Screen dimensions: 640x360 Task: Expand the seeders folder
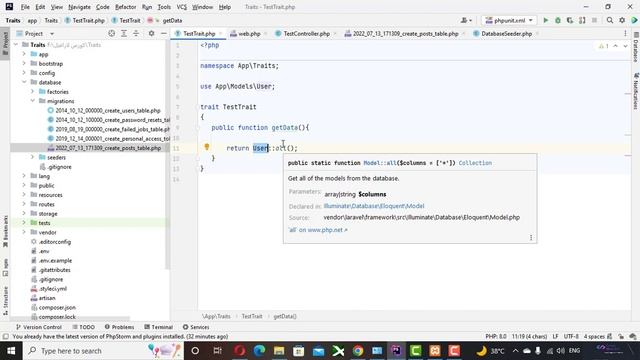pyautogui.click(x=33, y=157)
